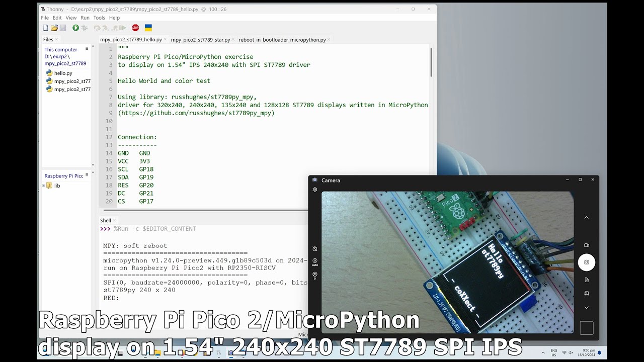Run current script with green play button

click(75, 28)
